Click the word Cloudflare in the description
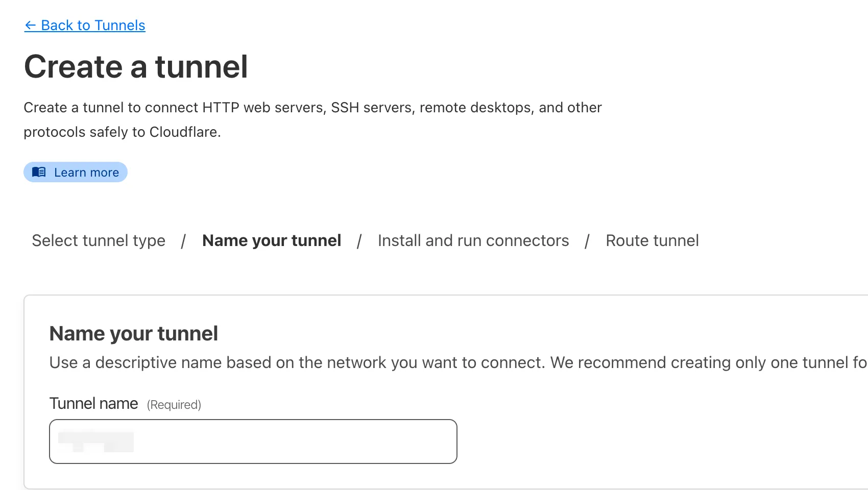This screenshot has width=868, height=490. click(x=183, y=132)
